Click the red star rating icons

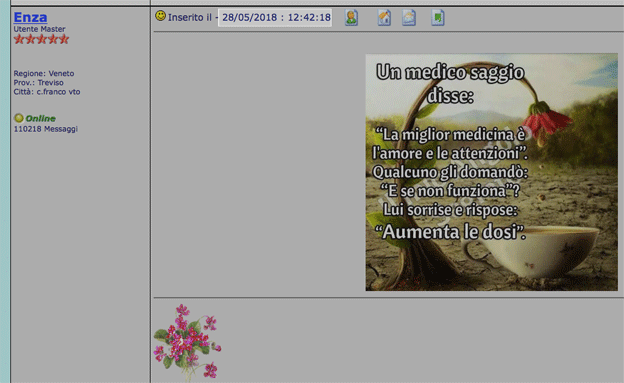coord(41,39)
